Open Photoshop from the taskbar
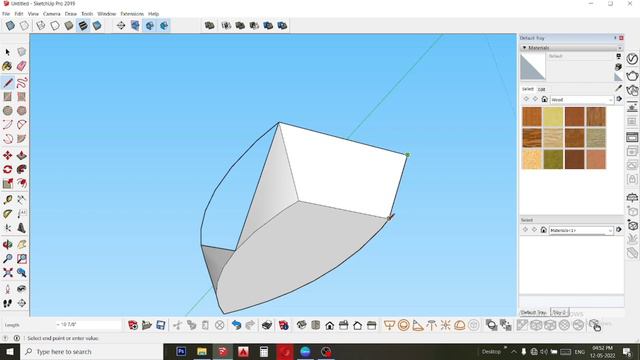 181,351
